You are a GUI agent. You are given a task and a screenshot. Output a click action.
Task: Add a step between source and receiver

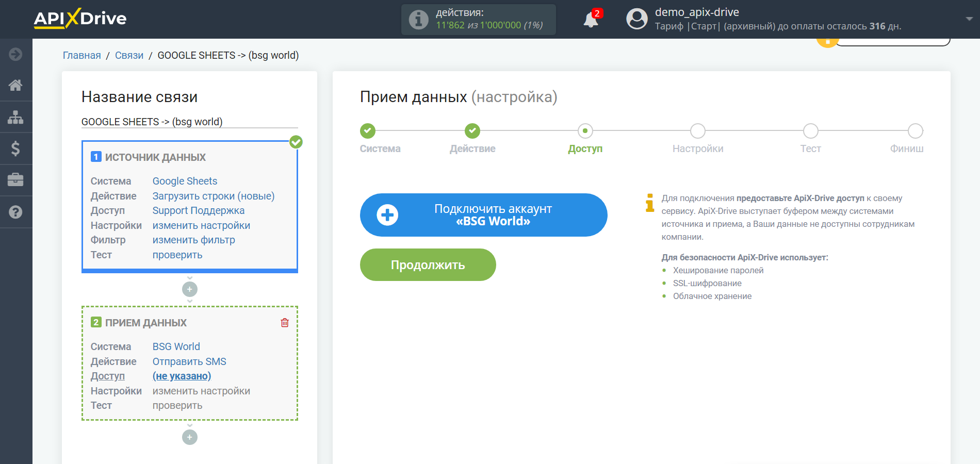pos(190,289)
